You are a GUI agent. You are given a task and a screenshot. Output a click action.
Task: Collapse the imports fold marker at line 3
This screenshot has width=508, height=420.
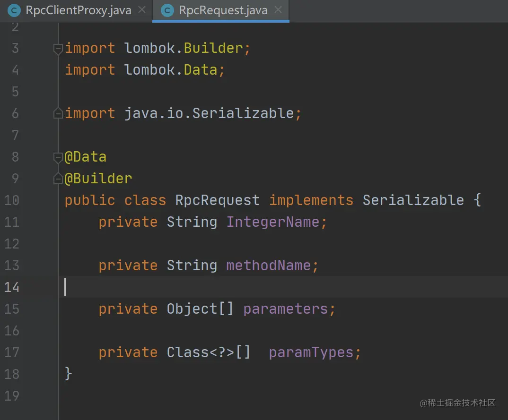click(x=58, y=48)
